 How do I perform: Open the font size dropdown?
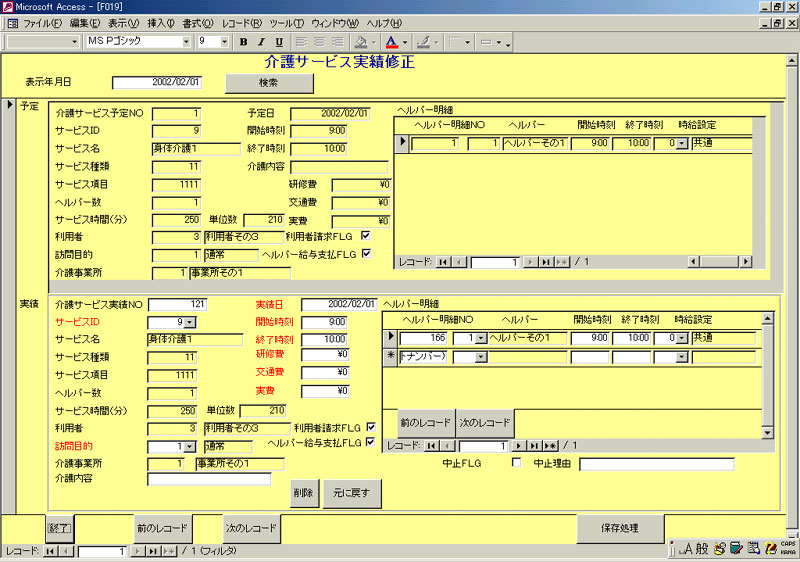tap(224, 42)
